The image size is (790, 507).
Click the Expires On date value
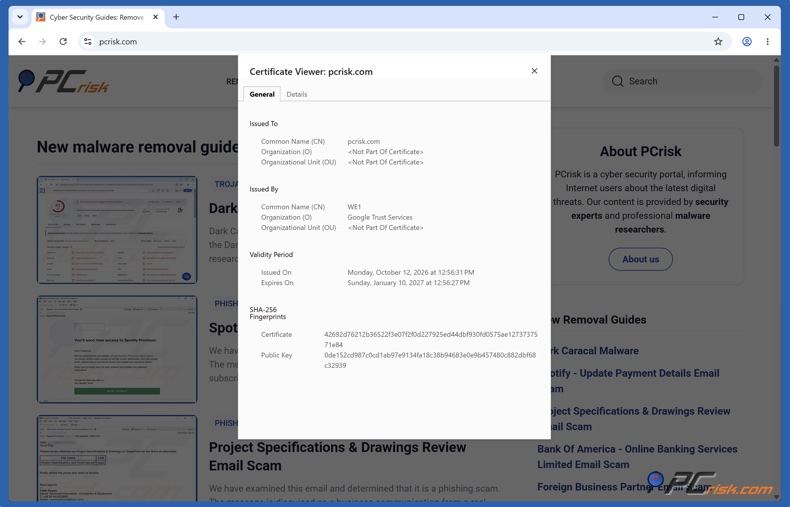(x=409, y=283)
